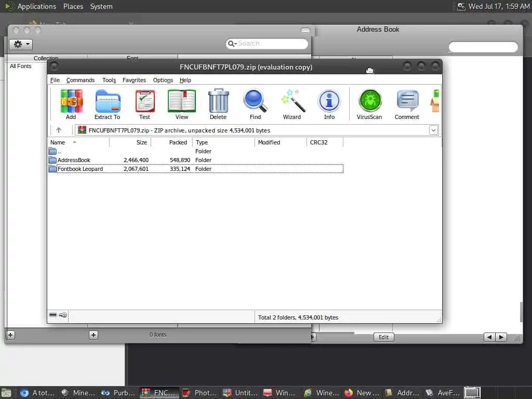Click the add collection plus button
Viewport: 532px width, 399px height.
tap(10, 335)
